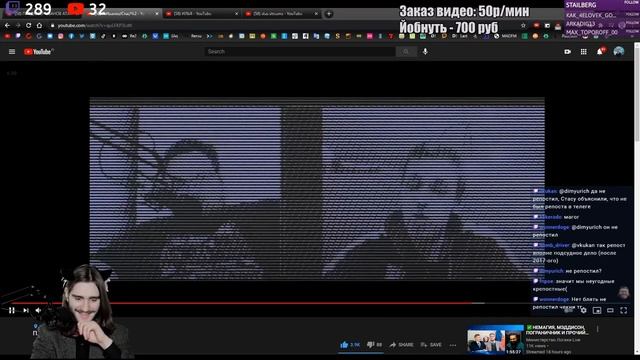
Task: Open the Create video camera menu
Action: [567, 51]
